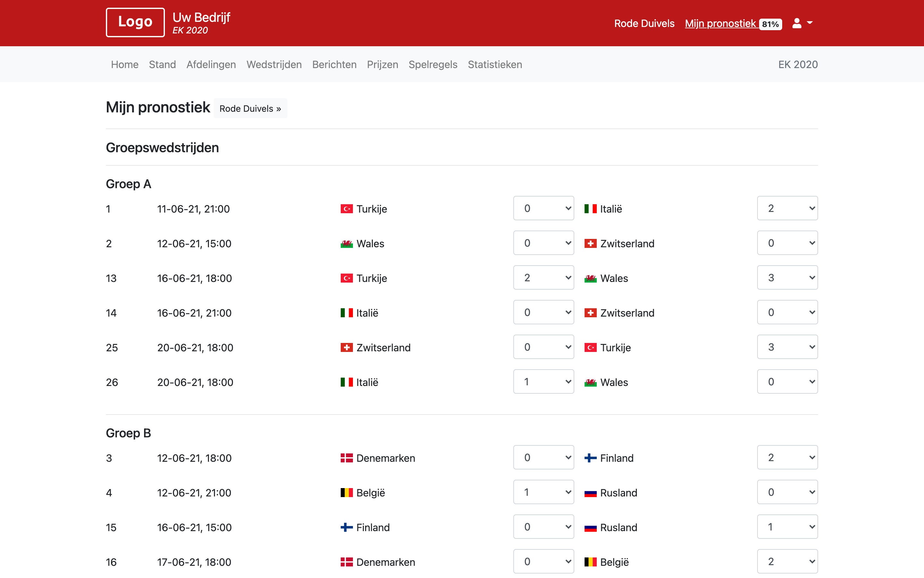The height and width of the screenshot is (578, 924).
Task: Open Zwitserland score dropdown for match 2
Action: [x=787, y=243]
